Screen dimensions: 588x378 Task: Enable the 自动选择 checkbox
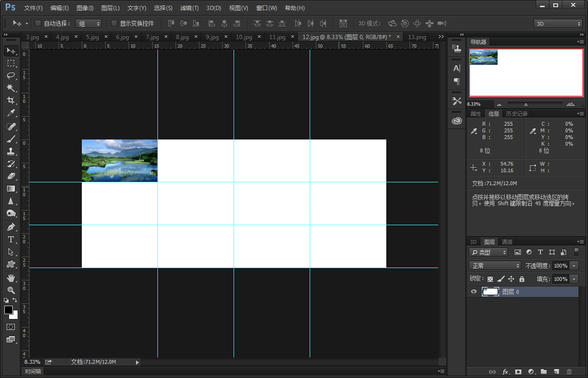pos(38,23)
